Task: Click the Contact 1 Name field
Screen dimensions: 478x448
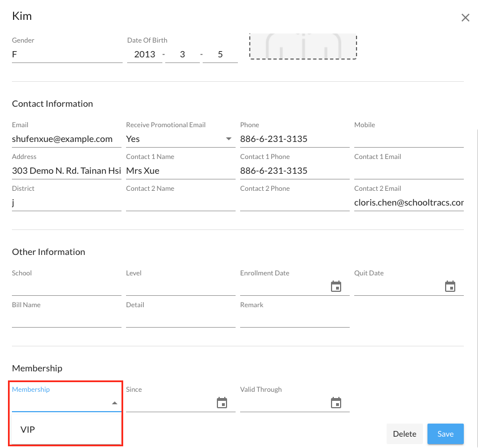Action: tap(181, 171)
